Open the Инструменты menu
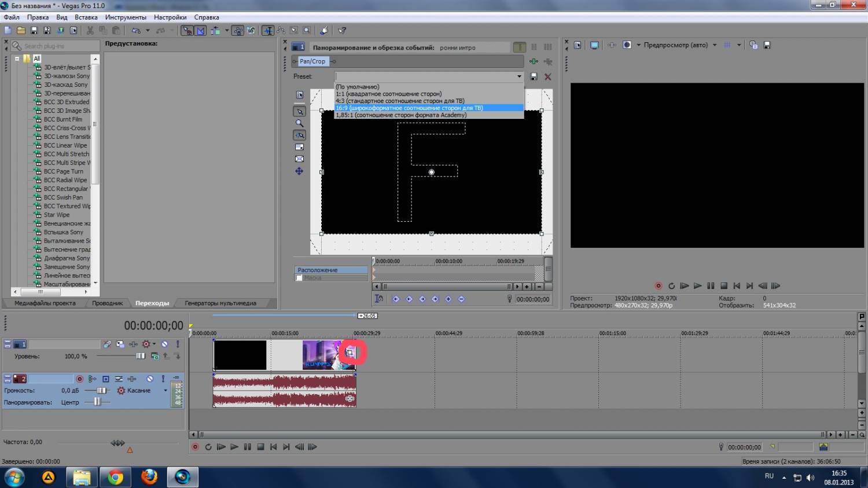Viewport: 868px width, 488px height. (126, 17)
